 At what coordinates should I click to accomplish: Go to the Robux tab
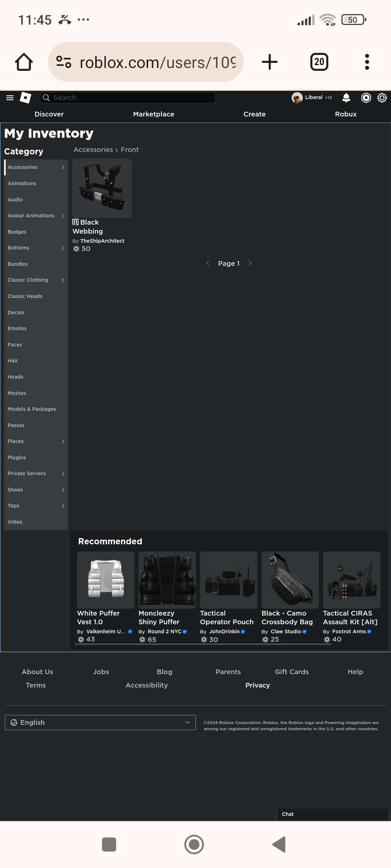click(x=346, y=114)
